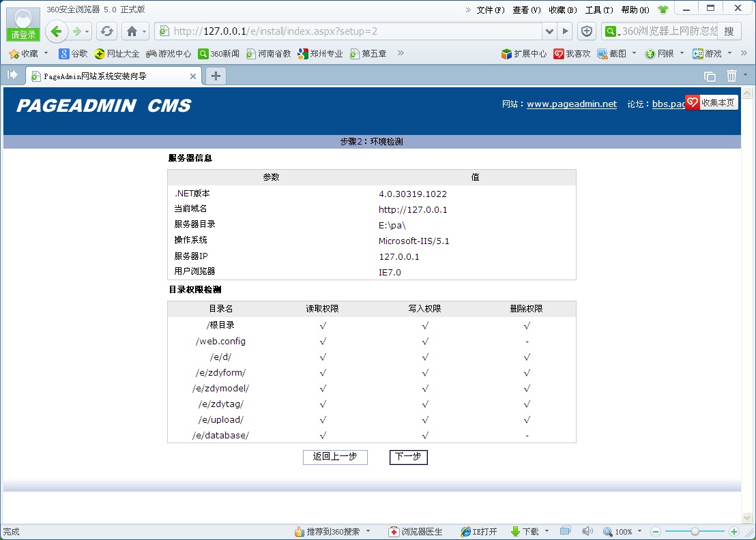Click the green search engine icon
This screenshot has width=756, height=540.
click(611, 31)
